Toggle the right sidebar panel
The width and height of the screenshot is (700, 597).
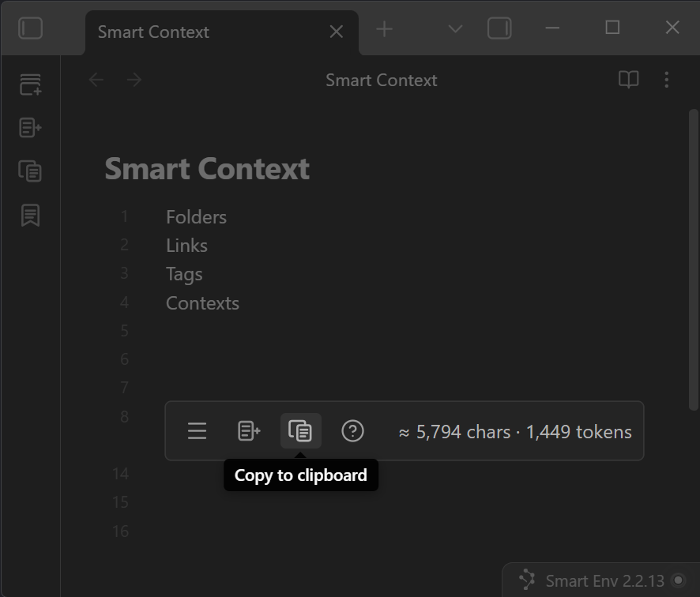[x=499, y=29]
